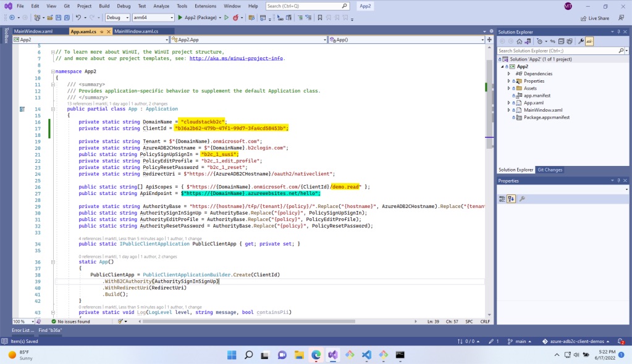
Task: Open Properties wrench icon in Solution Explorer
Action: 581,41
